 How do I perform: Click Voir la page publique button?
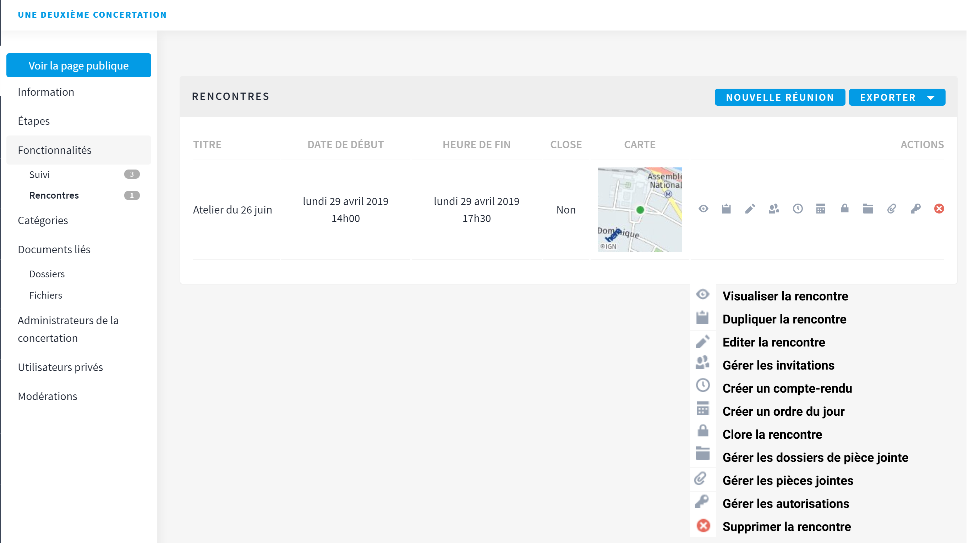pyautogui.click(x=78, y=65)
